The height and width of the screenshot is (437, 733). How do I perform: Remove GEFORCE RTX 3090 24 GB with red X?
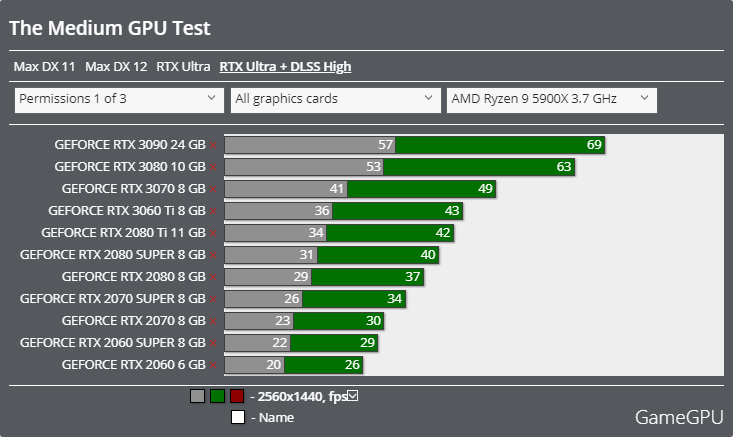coord(213,145)
